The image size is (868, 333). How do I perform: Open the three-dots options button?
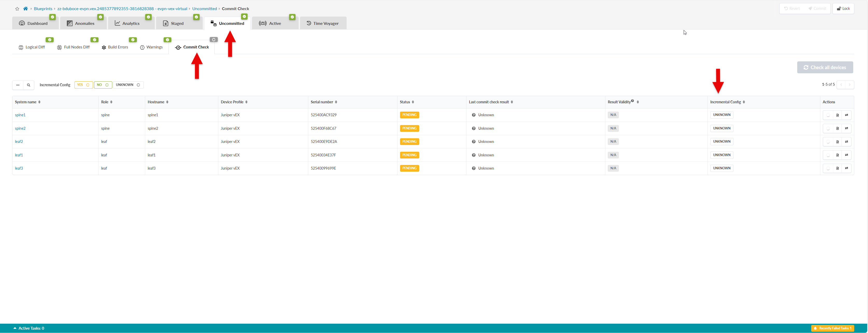[x=18, y=85]
